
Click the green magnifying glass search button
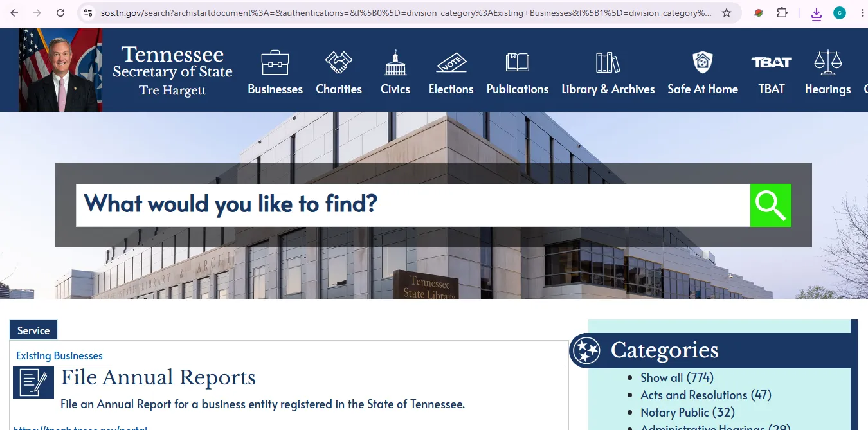[x=770, y=205]
